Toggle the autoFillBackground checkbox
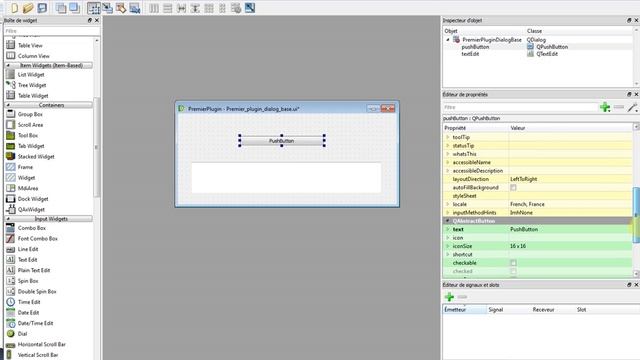This screenshot has width=640, height=360. pyautogui.click(x=513, y=187)
